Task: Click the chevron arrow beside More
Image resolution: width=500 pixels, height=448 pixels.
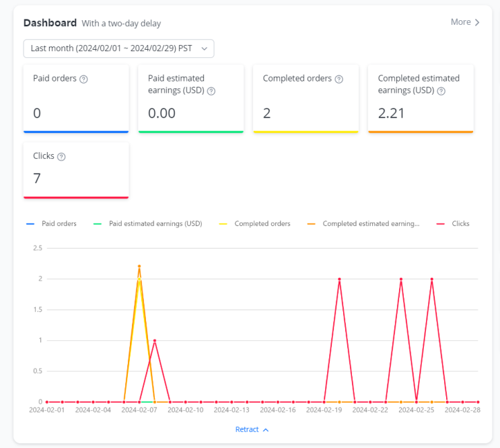Action: [477, 22]
